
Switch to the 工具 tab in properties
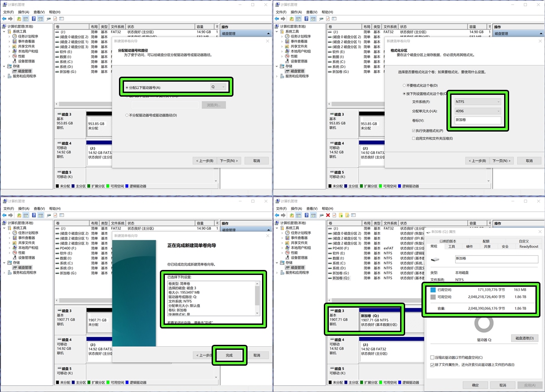tap(451, 246)
